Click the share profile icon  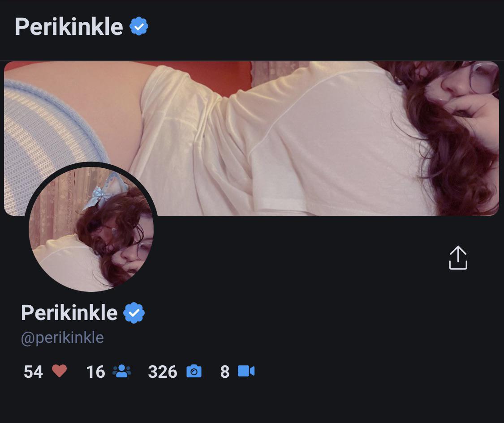(x=458, y=258)
